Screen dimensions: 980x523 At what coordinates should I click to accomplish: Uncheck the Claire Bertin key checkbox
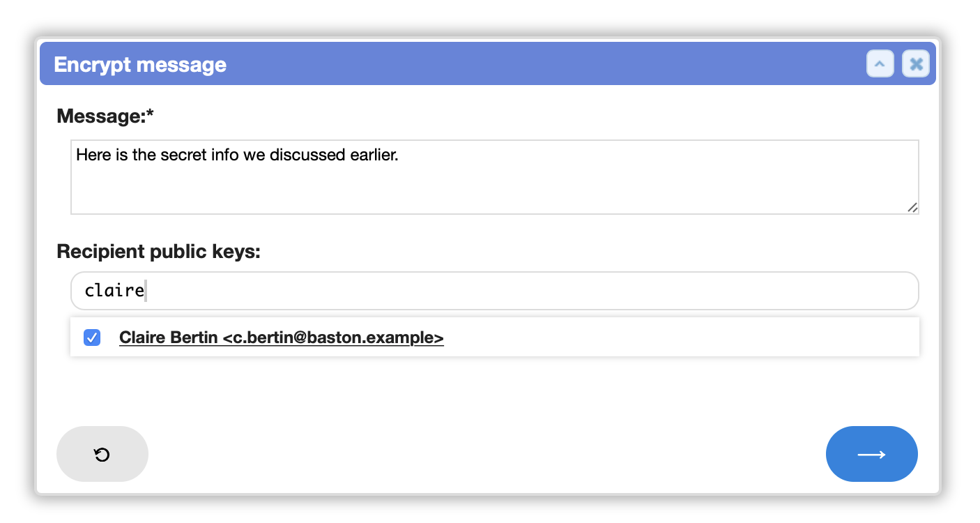(x=91, y=338)
